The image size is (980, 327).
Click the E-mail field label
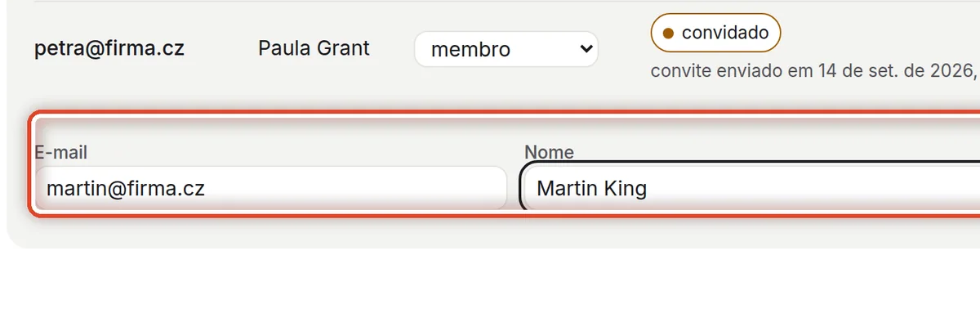61,152
